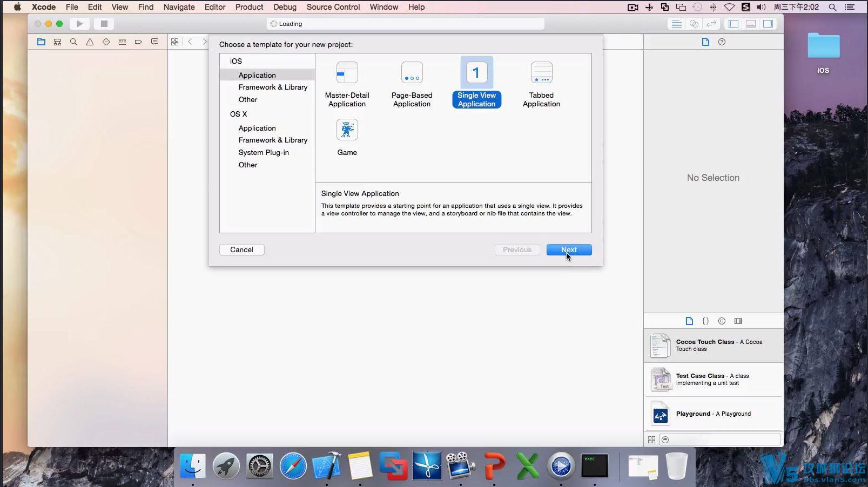Switch to the Standard editor icon
Screen dimensions: 868x487
tap(676, 24)
